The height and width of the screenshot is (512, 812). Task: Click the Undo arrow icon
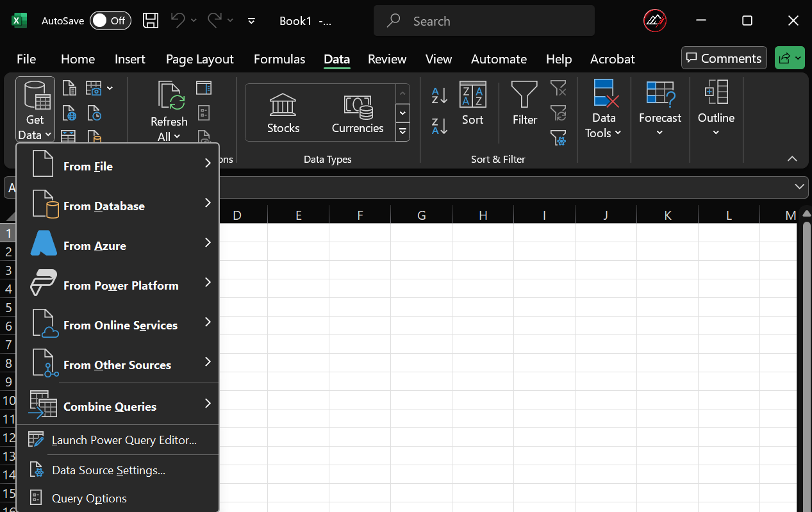pos(178,21)
